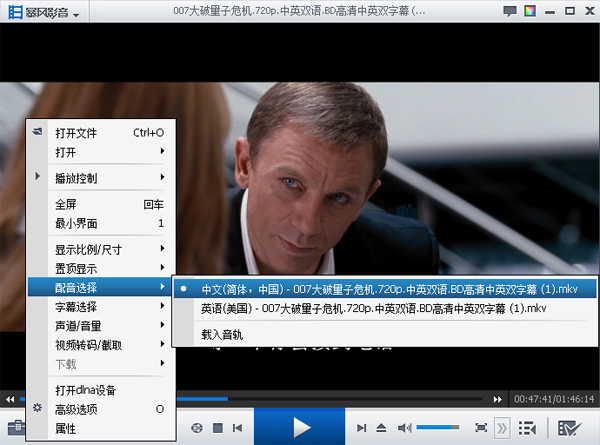Expand the 播放控制 submenu
600x445 pixels.
(102, 178)
